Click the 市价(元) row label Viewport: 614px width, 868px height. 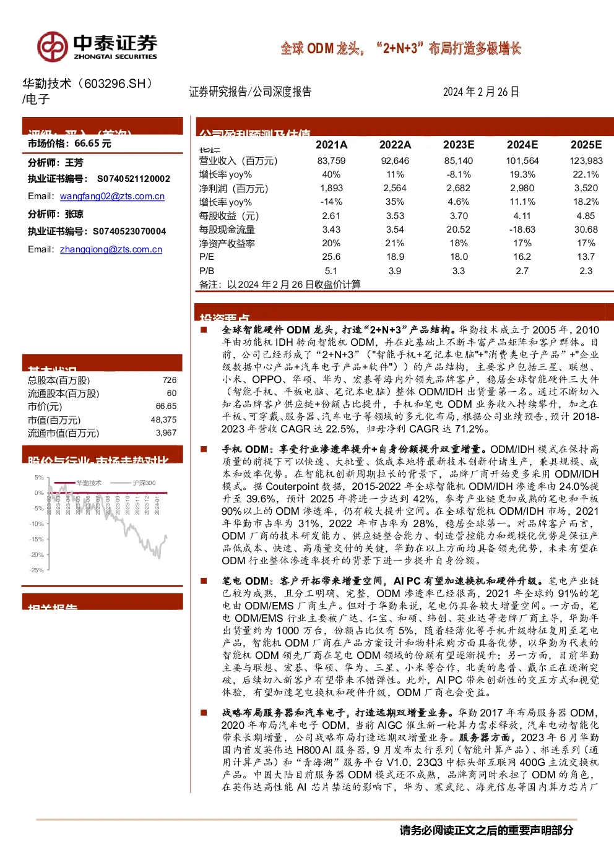pos(45,406)
